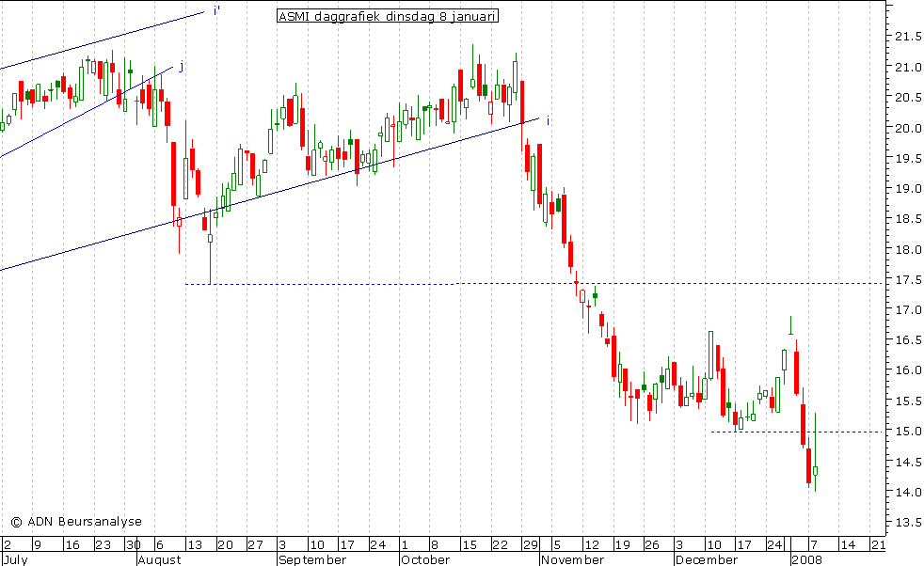Click the date label 30 on the time axis
The height and width of the screenshot is (566, 924).
click(x=134, y=544)
